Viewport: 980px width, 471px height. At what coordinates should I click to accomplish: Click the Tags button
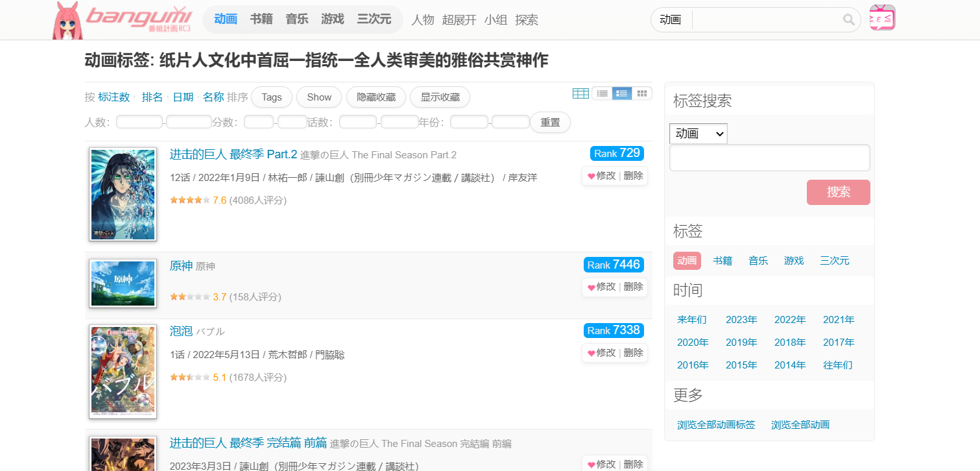pos(272,97)
